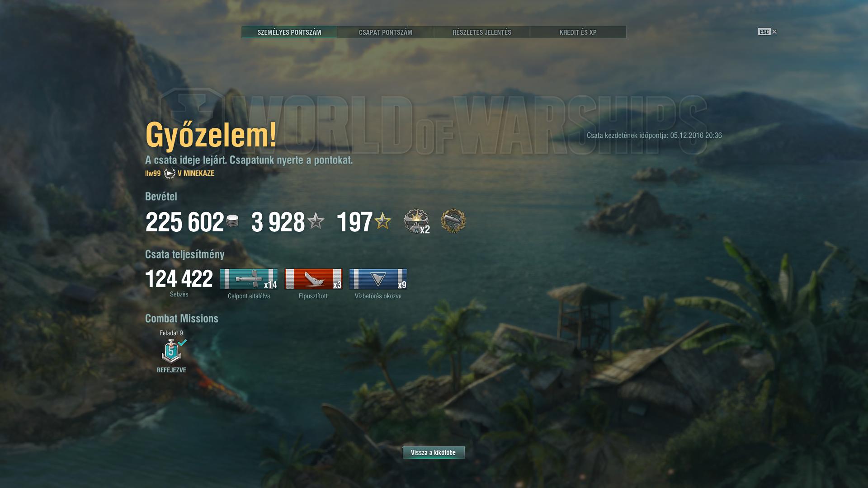Click the gold free XP star icon
This screenshot has width=868, height=488.
[382, 221]
